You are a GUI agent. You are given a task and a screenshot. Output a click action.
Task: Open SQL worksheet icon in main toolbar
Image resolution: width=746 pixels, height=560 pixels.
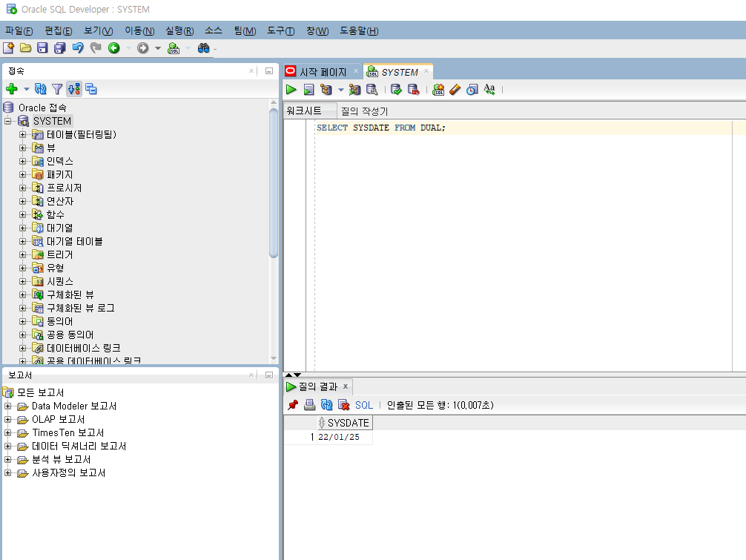pos(174,48)
